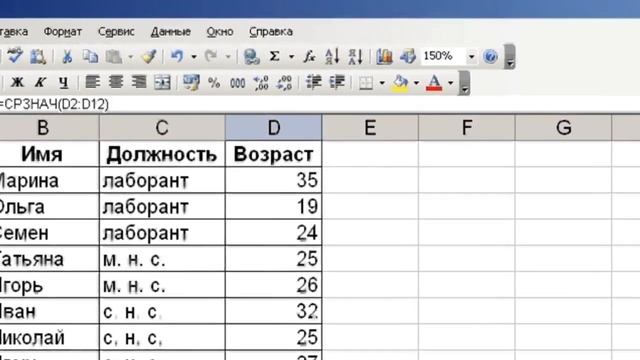The width and height of the screenshot is (640, 360).
Task: Select column G header
Action: click(x=564, y=128)
